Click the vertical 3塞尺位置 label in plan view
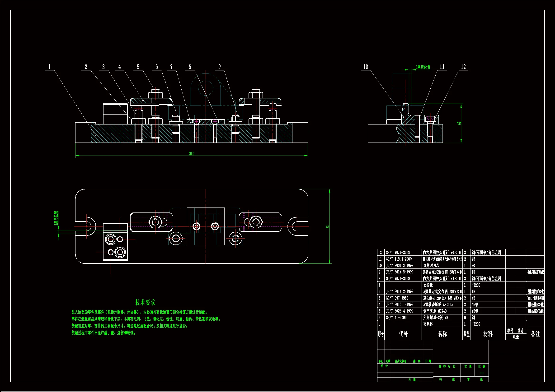 pyautogui.click(x=56, y=218)
